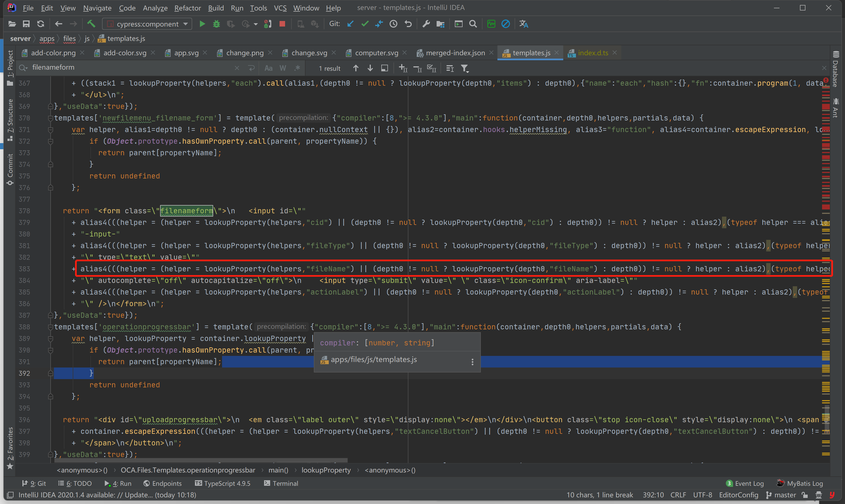This screenshot has height=504, width=845.
Task: Toggle Match Case in find bar
Action: coord(268,69)
